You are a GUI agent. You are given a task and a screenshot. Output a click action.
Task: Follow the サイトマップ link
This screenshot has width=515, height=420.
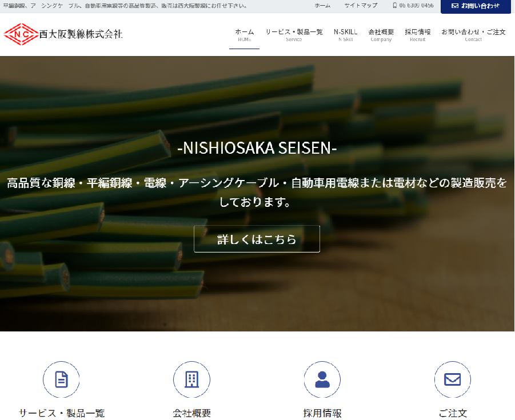pyautogui.click(x=361, y=6)
